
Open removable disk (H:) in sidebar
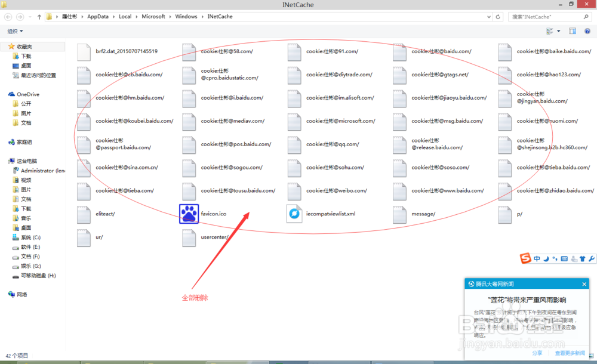38,275
